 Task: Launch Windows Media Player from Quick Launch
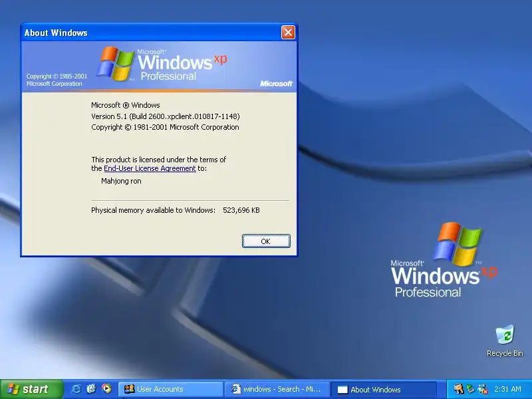[x=106, y=389]
